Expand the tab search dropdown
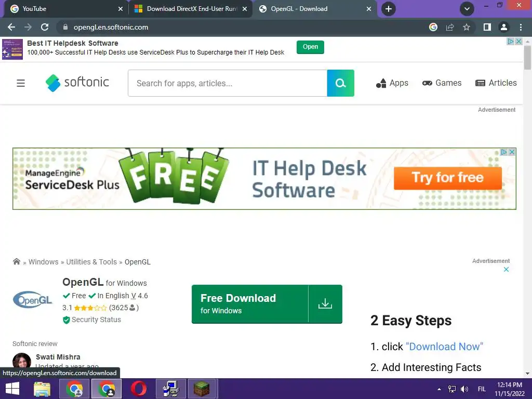532x399 pixels. 467,9
